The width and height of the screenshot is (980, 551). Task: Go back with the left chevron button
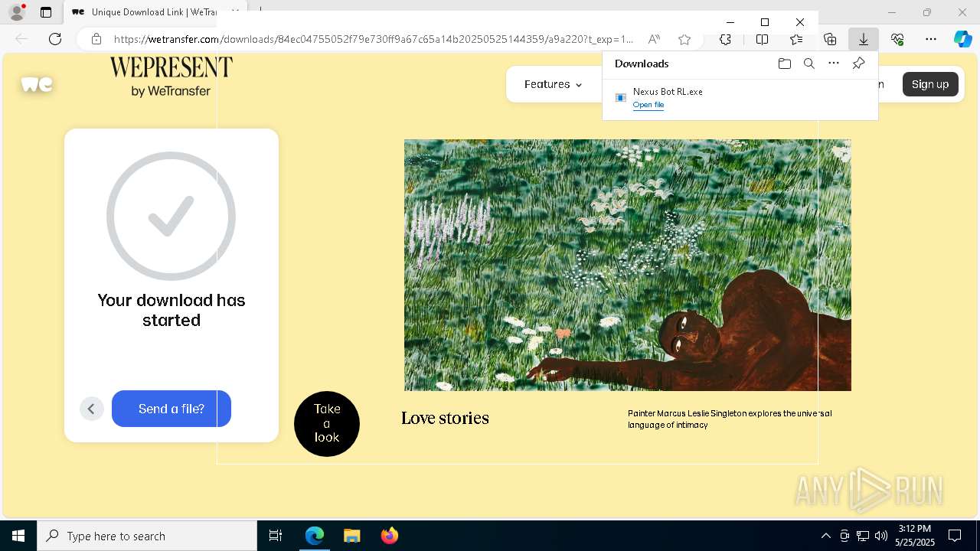tap(91, 409)
